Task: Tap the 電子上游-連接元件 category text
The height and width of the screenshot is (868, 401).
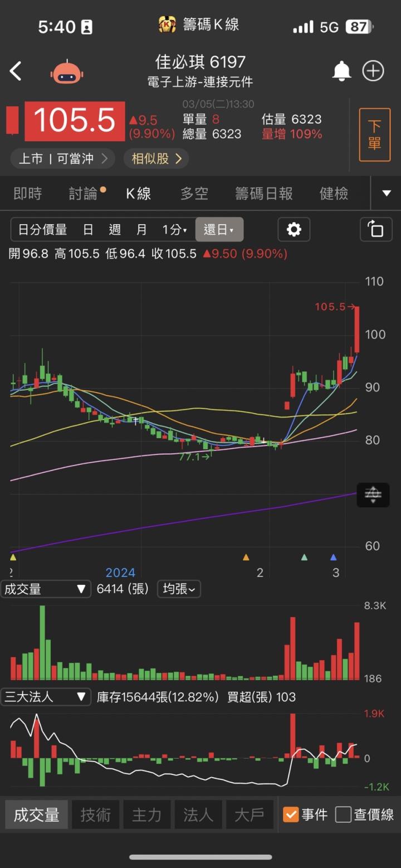Action: pyautogui.click(x=200, y=82)
